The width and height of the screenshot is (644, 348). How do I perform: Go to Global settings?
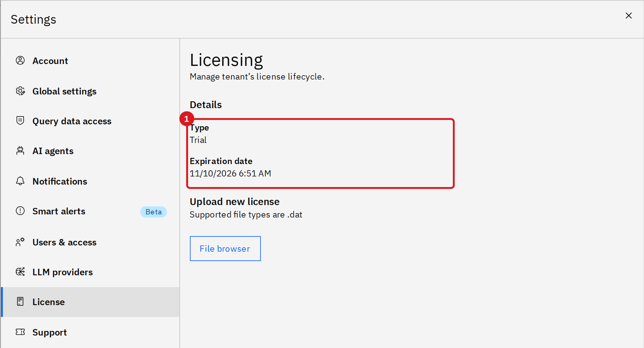point(90,91)
